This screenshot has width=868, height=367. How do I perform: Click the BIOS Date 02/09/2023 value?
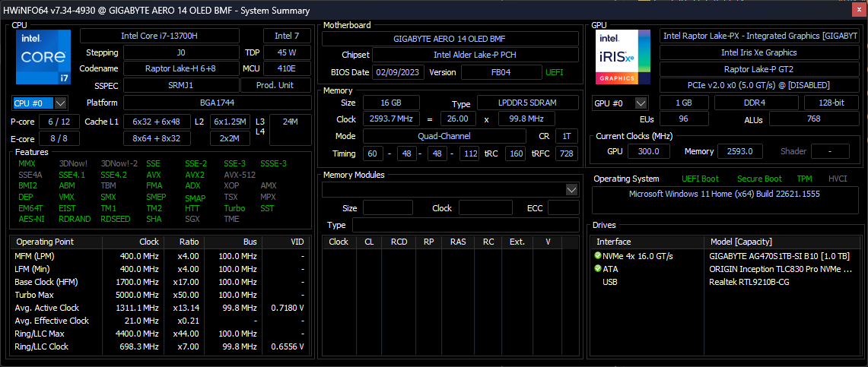point(399,72)
